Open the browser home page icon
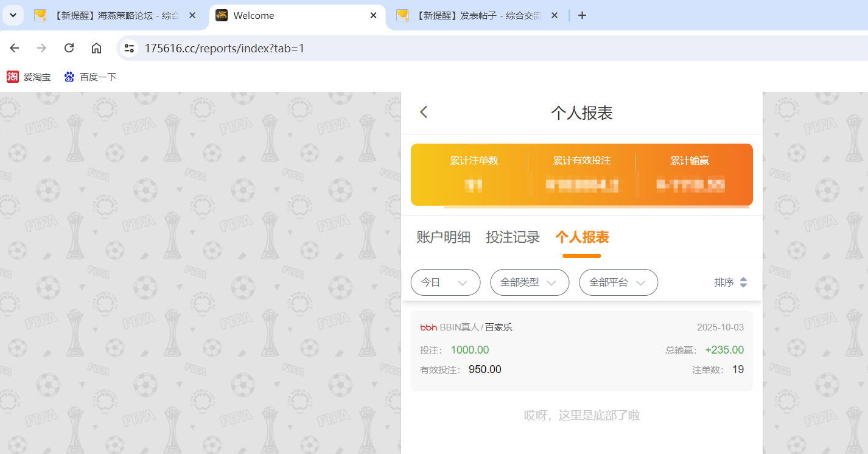The width and height of the screenshot is (868, 454). (96, 47)
